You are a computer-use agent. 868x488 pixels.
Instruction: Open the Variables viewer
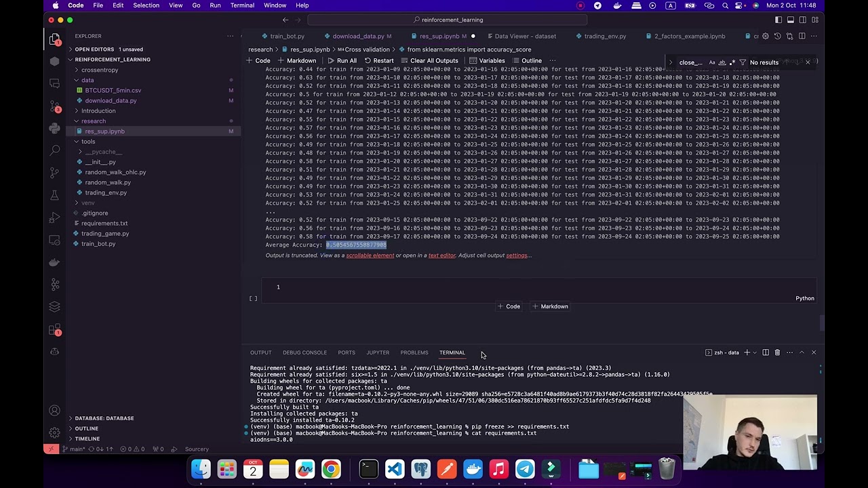(487, 61)
